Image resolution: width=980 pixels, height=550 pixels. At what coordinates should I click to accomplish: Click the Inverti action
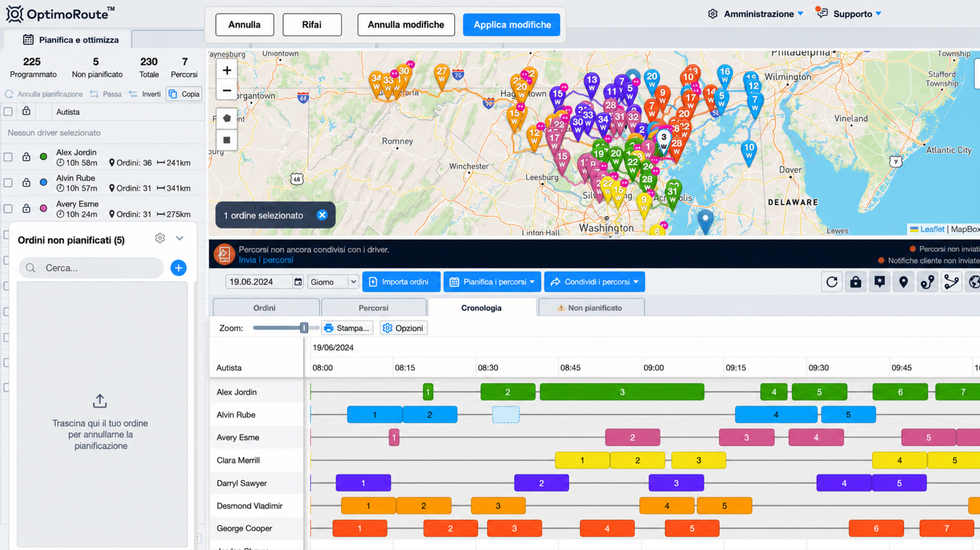point(145,94)
